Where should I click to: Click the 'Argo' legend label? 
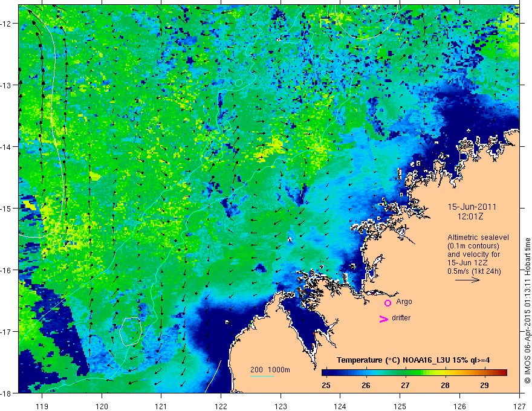[404, 302]
